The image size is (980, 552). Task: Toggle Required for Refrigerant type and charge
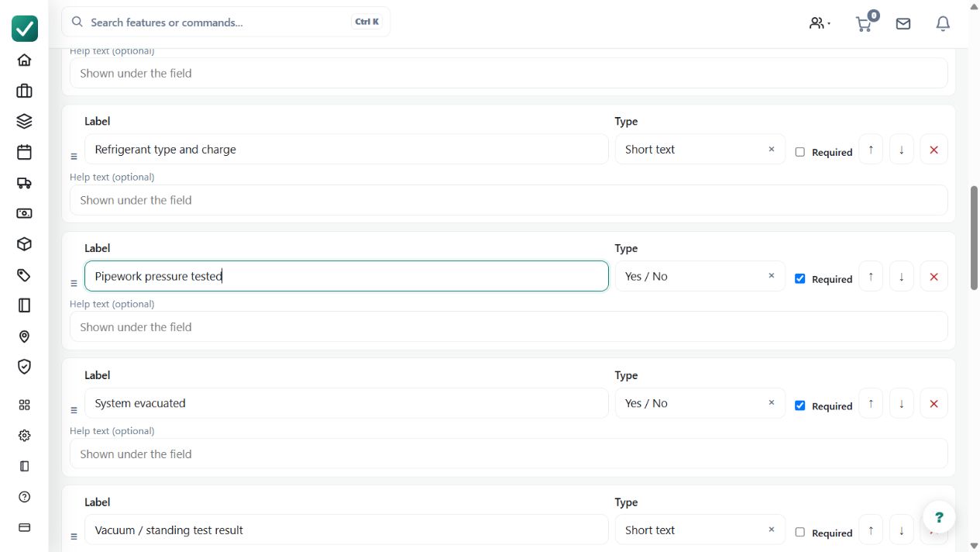pyautogui.click(x=800, y=152)
